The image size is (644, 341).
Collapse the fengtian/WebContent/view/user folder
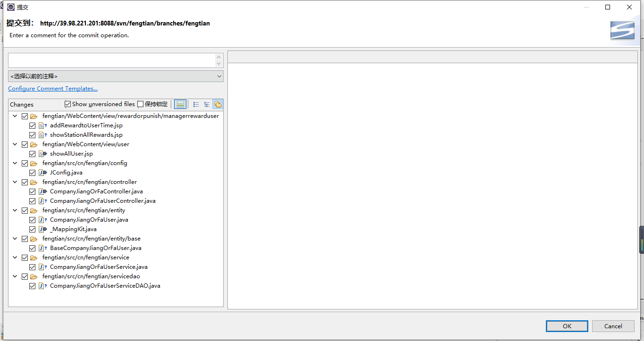click(x=15, y=144)
